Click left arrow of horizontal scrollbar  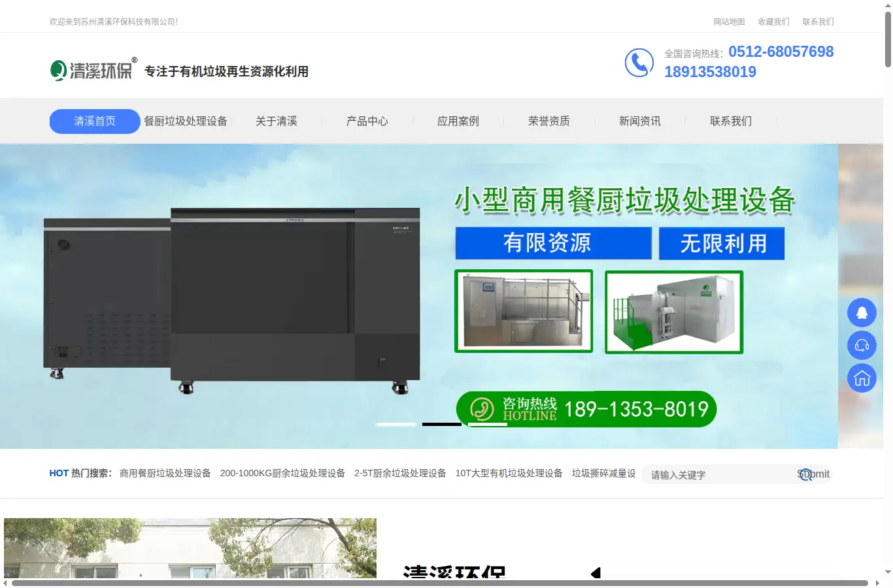tap(5, 583)
